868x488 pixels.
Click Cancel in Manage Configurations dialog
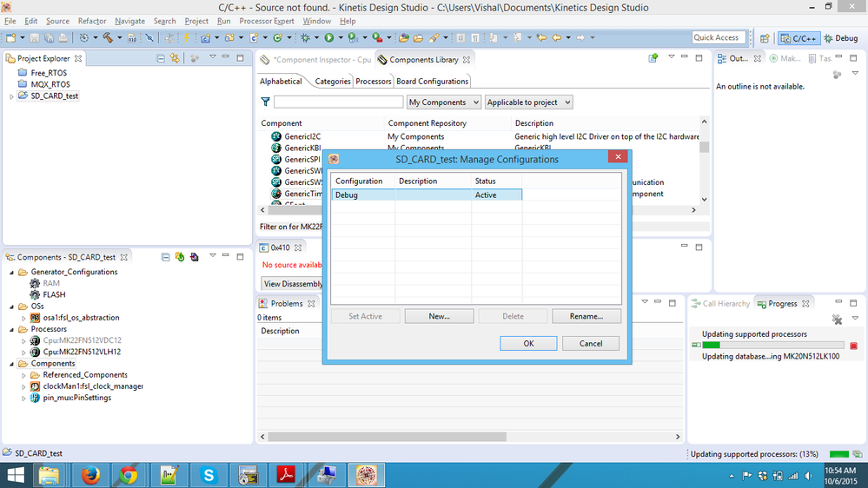(x=591, y=344)
